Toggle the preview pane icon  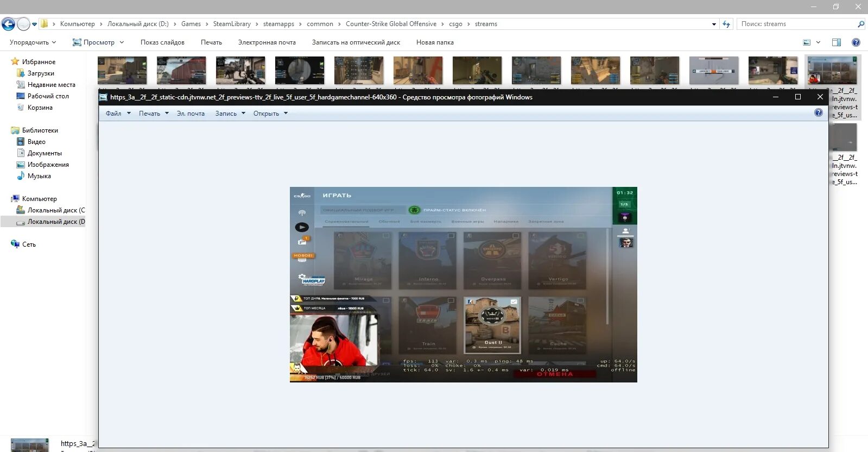pyautogui.click(x=837, y=42)
